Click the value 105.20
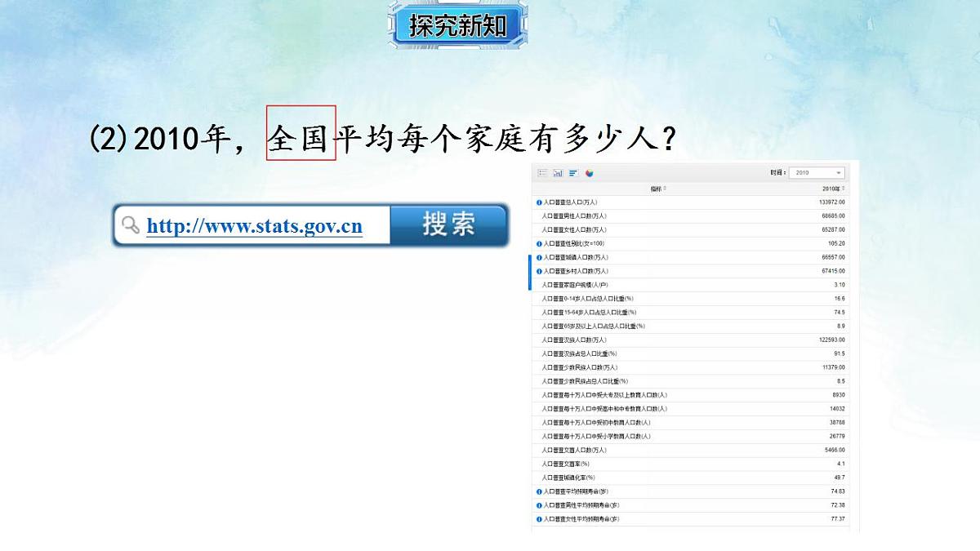This screenshot has height=551, width=980. (836, 243)
